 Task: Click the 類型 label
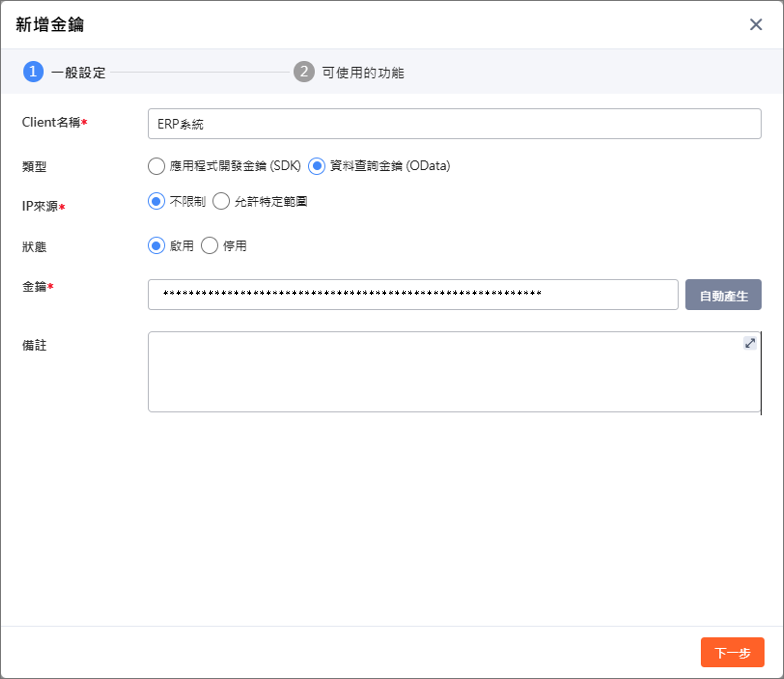click(x=34, y=166)
